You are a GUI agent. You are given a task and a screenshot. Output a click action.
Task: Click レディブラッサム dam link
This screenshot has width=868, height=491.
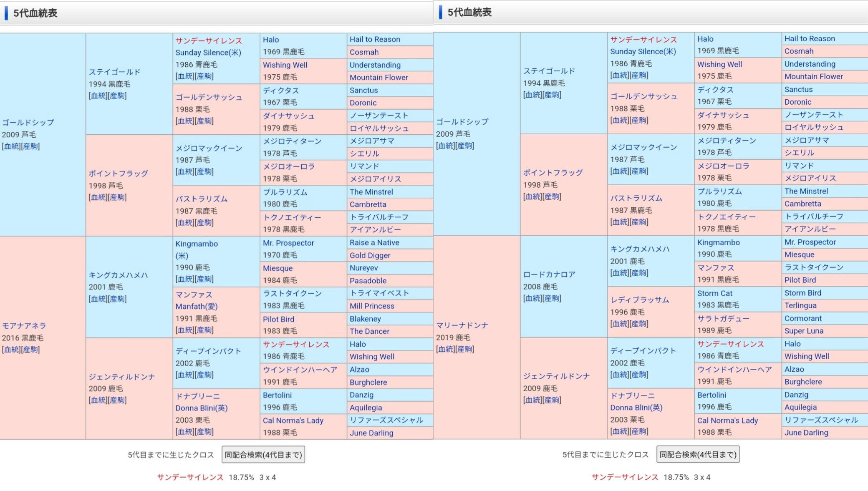pyautogui.click(x=639, y=300)
